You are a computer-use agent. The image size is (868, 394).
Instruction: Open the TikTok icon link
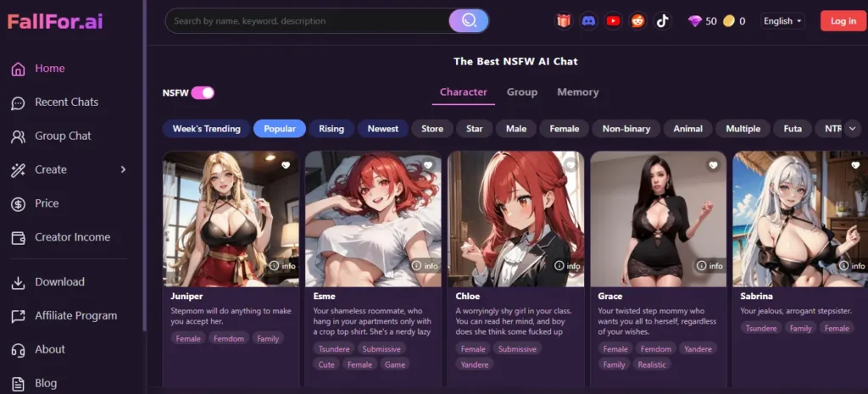[662, 21]
